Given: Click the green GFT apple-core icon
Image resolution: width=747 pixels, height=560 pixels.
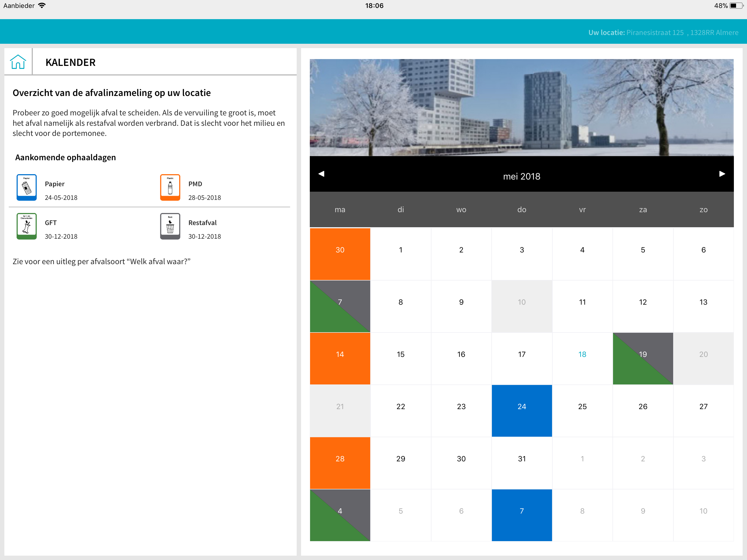Looking at the screenshot, I should [27, 226].
